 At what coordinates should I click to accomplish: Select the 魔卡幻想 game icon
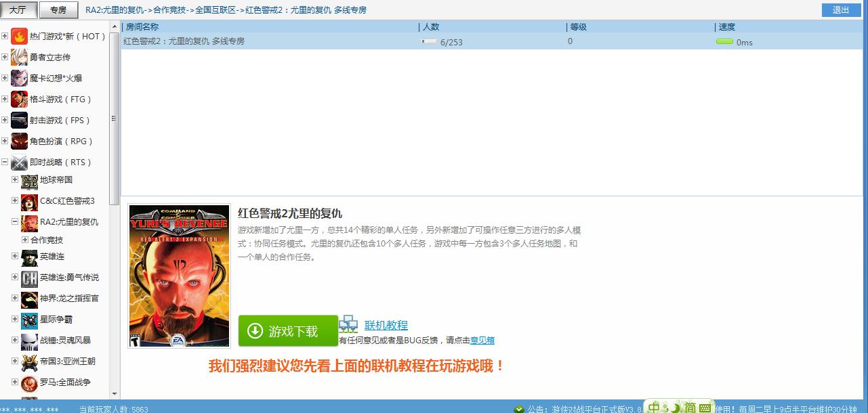click(x=20, y=79)
